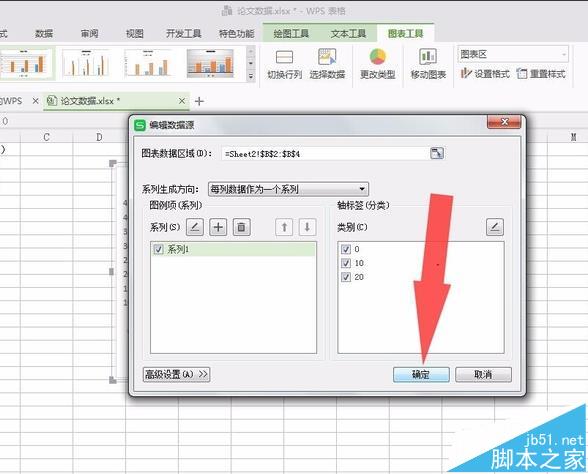Image resolution: width=588 pixels, height=474 pixels.
Task: Open the 文本工具 ribbon tab
Action: [x=348, y=34]
